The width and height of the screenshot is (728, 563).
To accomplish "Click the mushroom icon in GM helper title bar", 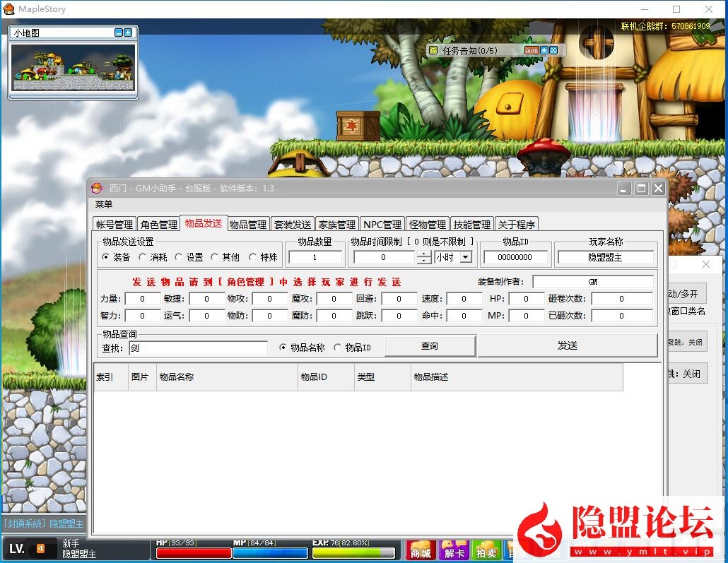I will [98, 188].
